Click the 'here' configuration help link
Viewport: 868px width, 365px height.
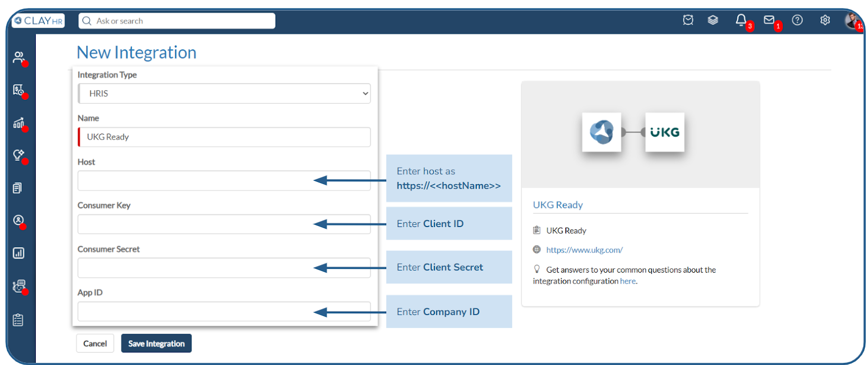tap(628, 281)
